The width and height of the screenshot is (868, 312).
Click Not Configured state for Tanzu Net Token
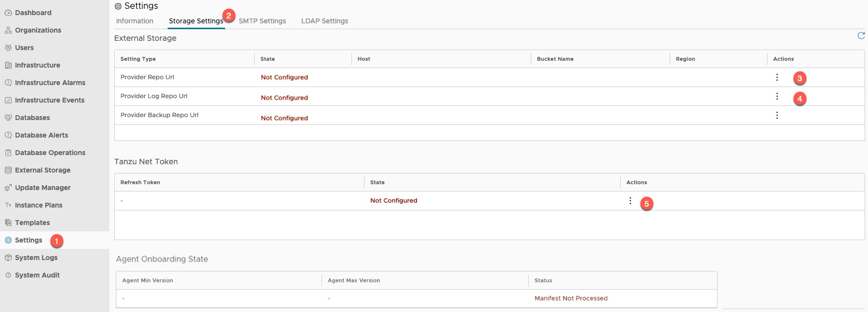[x=394, y=200]
